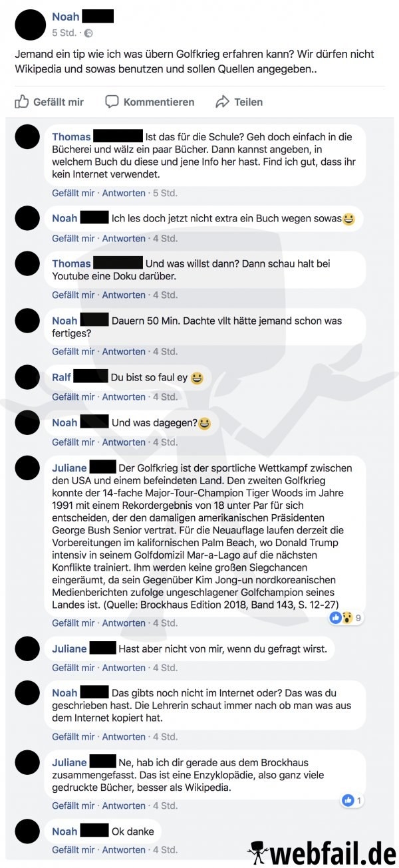This screenshot has width=399, height=868.
Task: Reply to Thomas's Bücherei comment via Antworten
Action: click(x=124, y=193)
